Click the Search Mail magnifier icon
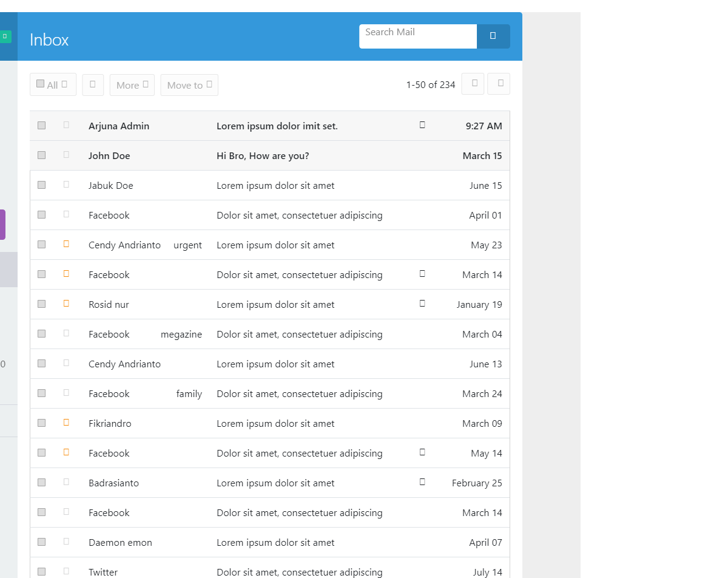The width and height of the screenshot is (728, 578). click(x=493, y=36)
